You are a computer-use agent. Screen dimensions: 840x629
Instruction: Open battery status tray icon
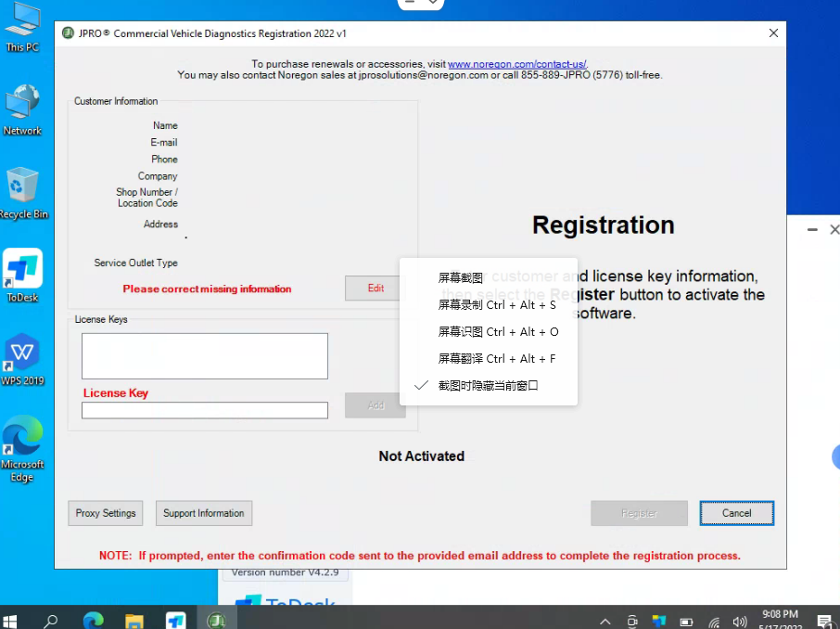(686, 622)
